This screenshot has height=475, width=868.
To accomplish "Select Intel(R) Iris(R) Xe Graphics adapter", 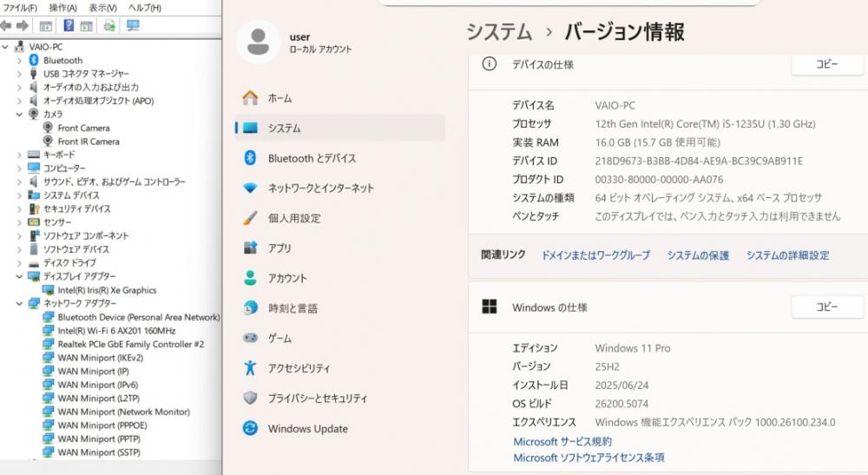I will (107, 290).
